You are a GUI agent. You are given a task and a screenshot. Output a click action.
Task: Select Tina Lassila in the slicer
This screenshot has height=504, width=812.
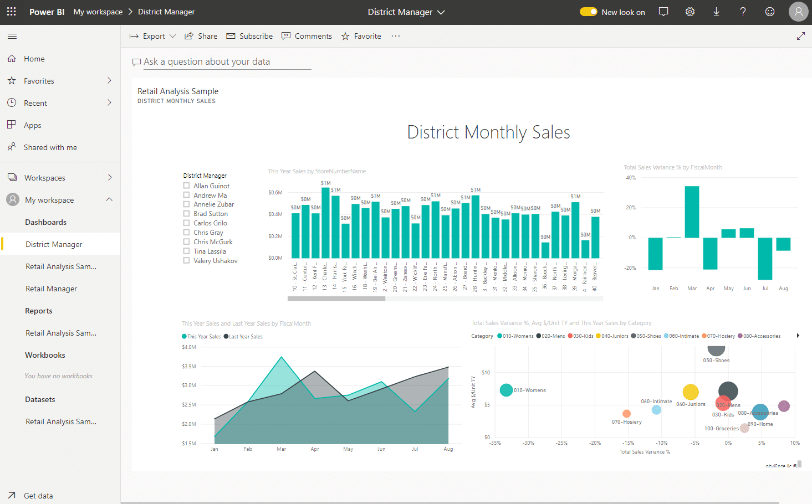(186, 251)
